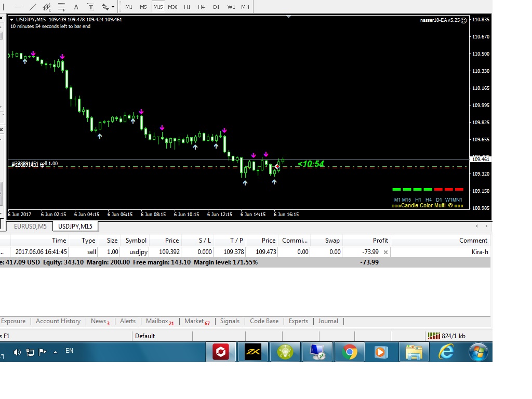Open the Action Center flag icon
Screen dimensions: 532x399
tap(43, 352)
